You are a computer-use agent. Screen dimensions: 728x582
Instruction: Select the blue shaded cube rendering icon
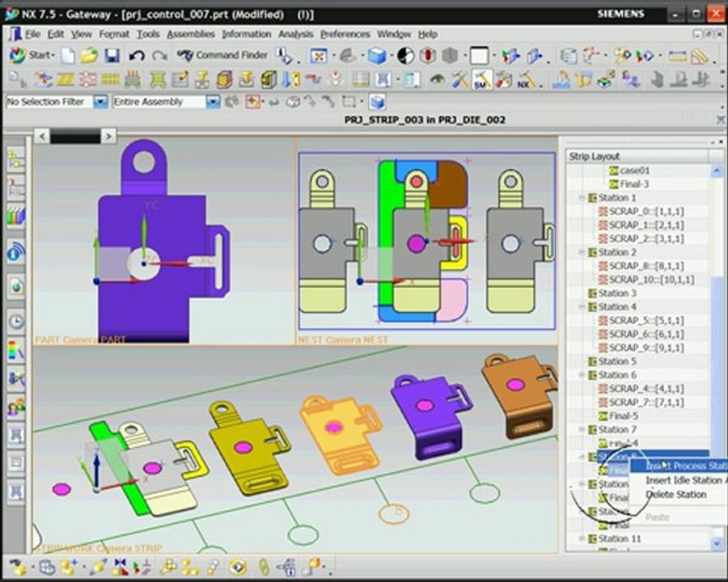pyautogui.click(x=377, y=56)
